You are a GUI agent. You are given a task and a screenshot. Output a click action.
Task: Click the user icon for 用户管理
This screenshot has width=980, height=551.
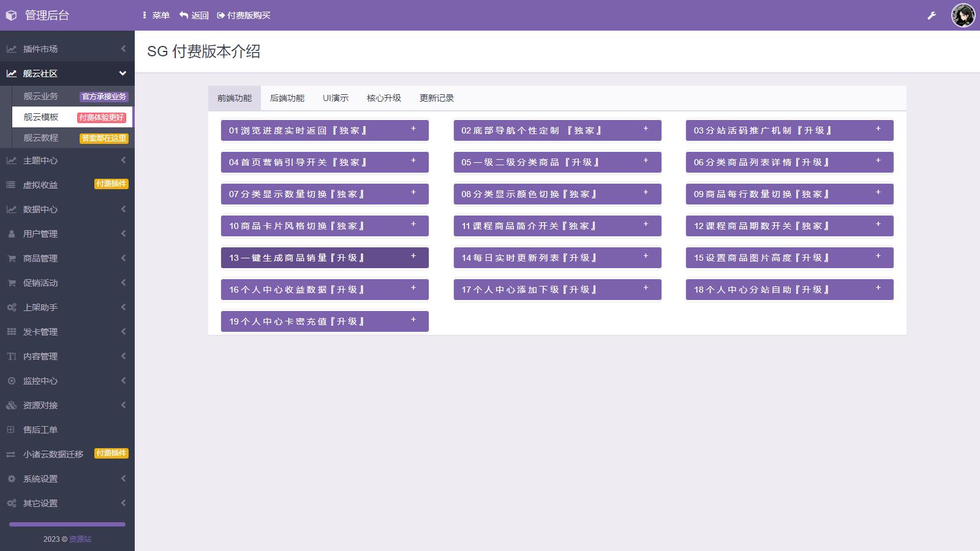pos(11,234)
